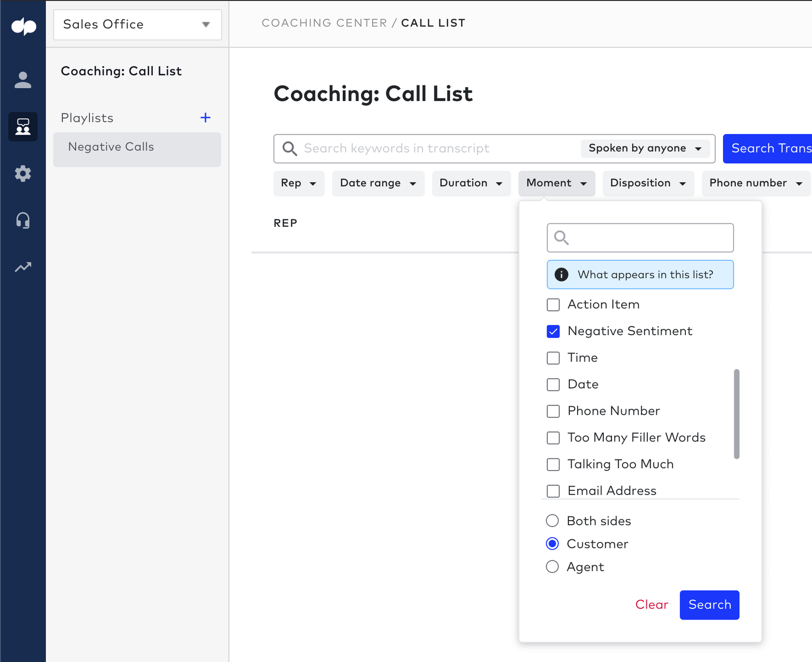812x662 pixels.
Task: Open the Disposition filter dropdown
Action: [x=648, y=183]
